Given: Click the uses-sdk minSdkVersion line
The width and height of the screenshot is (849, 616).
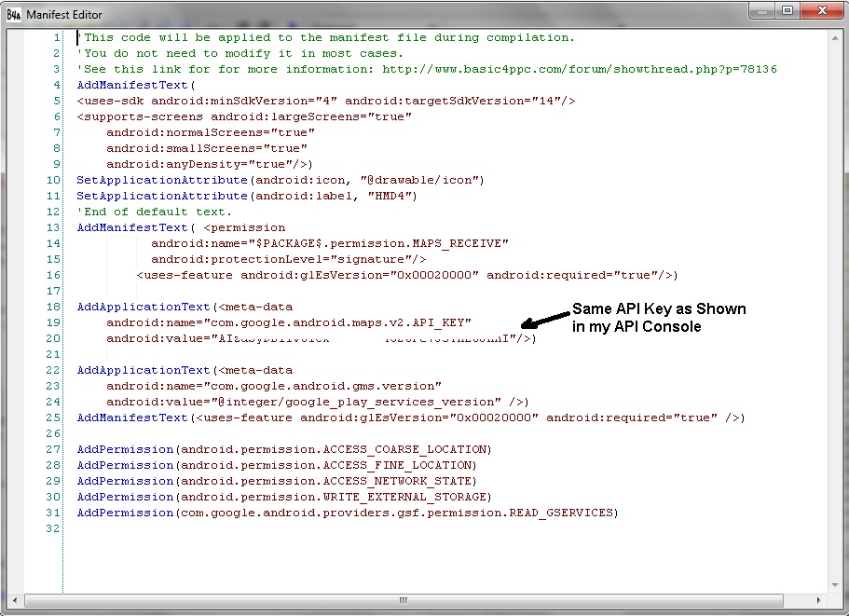Looking at the screenshot, I should (325, 102).
